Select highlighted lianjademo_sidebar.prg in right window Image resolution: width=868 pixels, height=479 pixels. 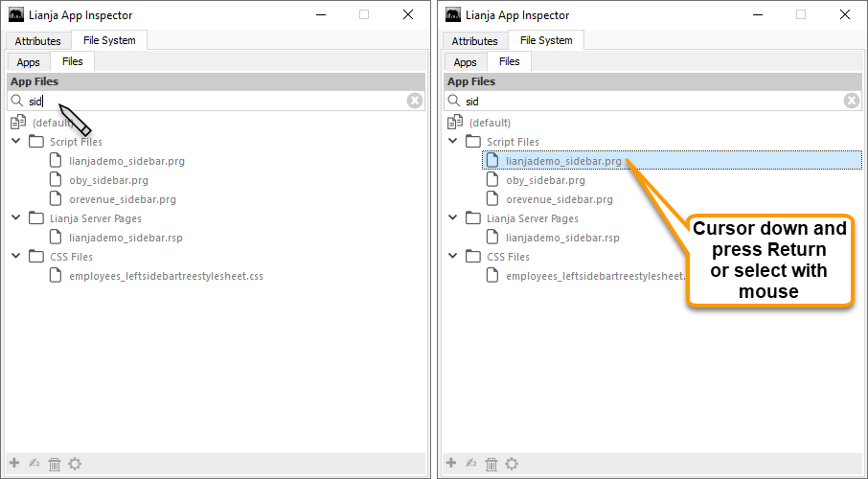pos(563,161)
